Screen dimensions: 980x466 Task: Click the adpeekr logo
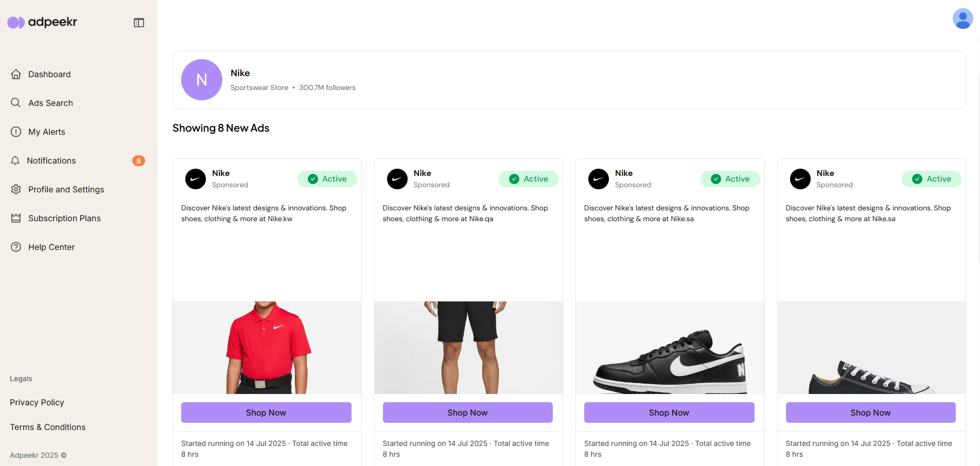(x=42, y=22)
